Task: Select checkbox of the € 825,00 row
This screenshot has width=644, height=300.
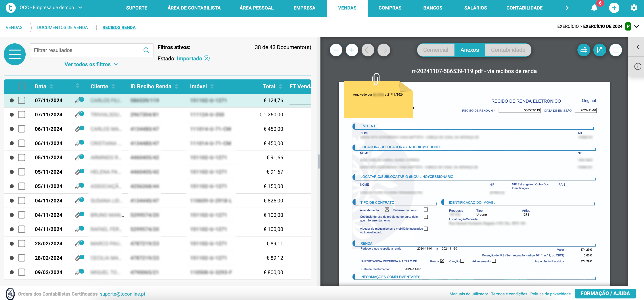Action: coord(22,200)
